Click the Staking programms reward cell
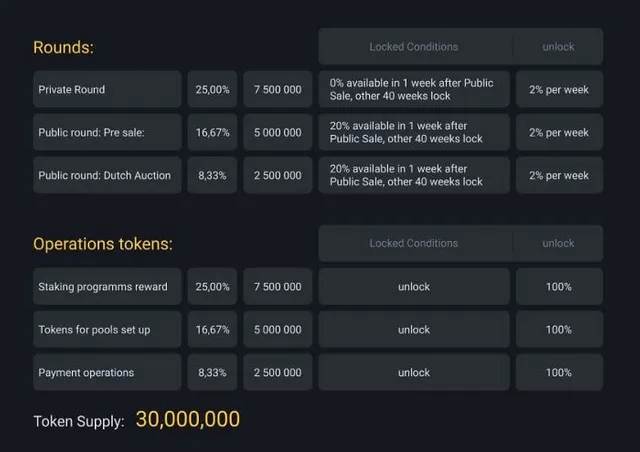The height and width of the screenshot is (452, 640). click(x=107, y=287)
